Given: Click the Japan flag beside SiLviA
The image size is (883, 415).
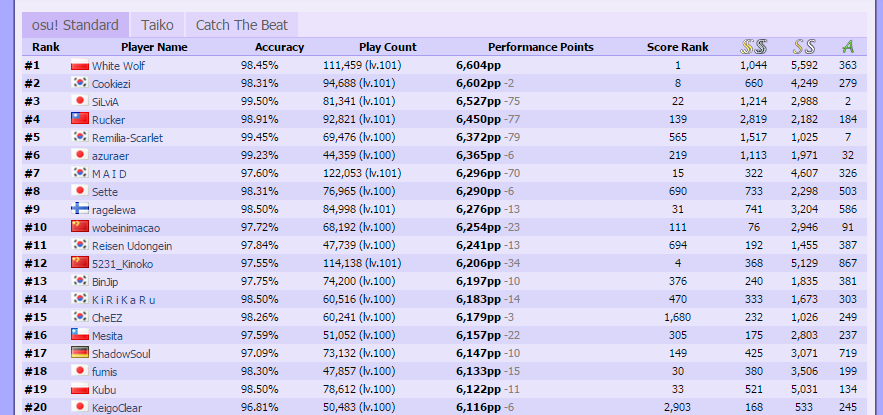Looking at the screenshot, I should 80,101.
